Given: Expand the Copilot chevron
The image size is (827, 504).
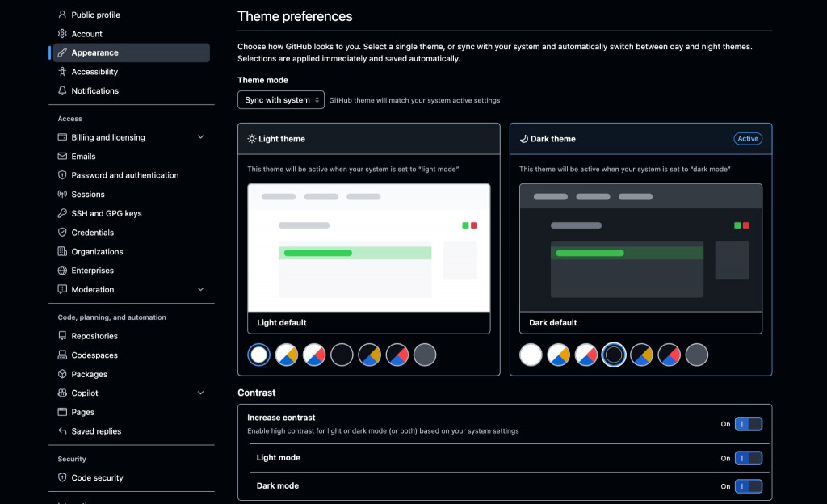Looking at the screenshot, I should coord(200,393).
